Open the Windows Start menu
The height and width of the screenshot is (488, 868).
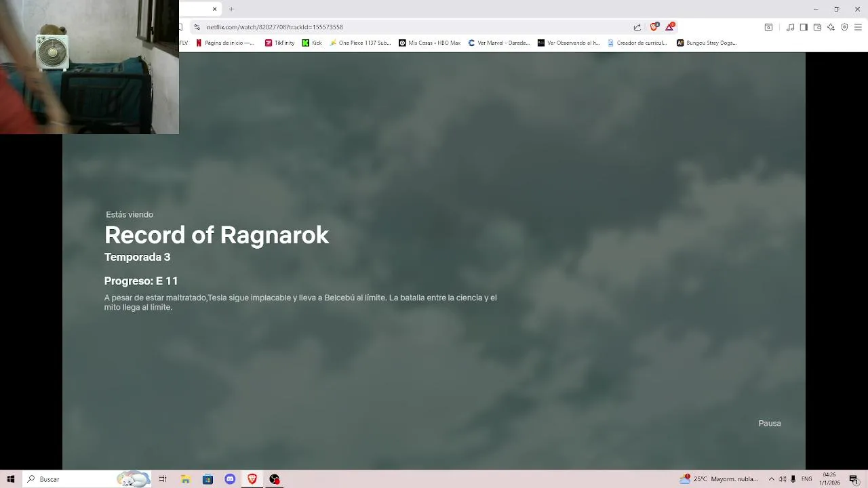(11, 479)
